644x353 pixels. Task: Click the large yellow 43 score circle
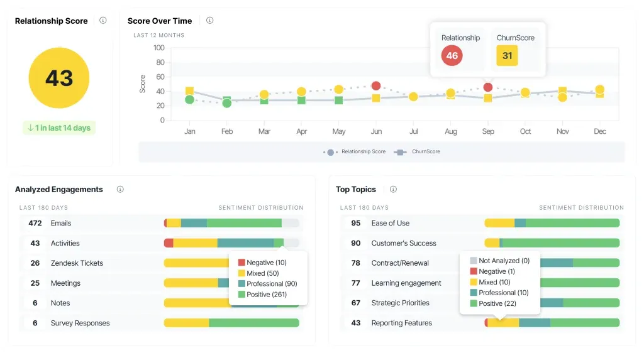coord(59,78)
